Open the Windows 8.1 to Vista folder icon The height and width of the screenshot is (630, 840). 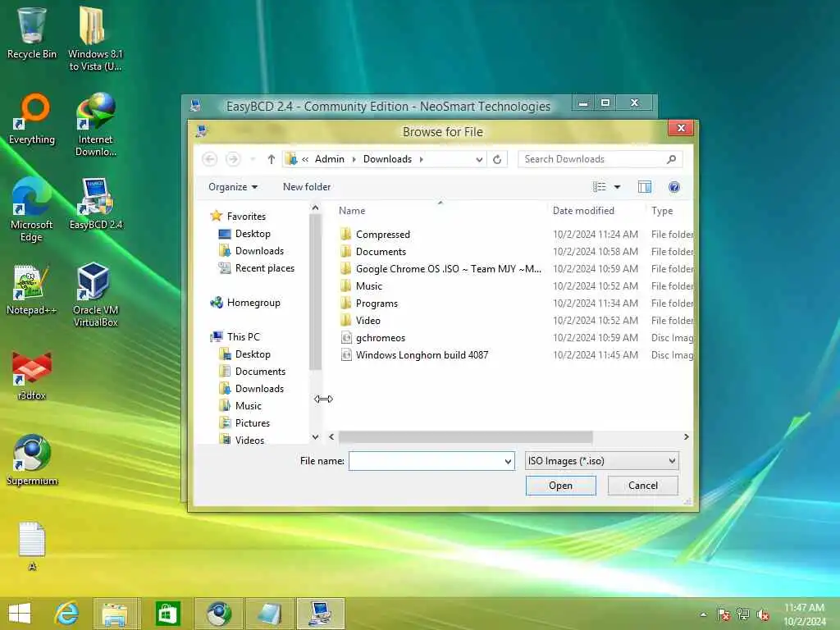pos(95,39)
